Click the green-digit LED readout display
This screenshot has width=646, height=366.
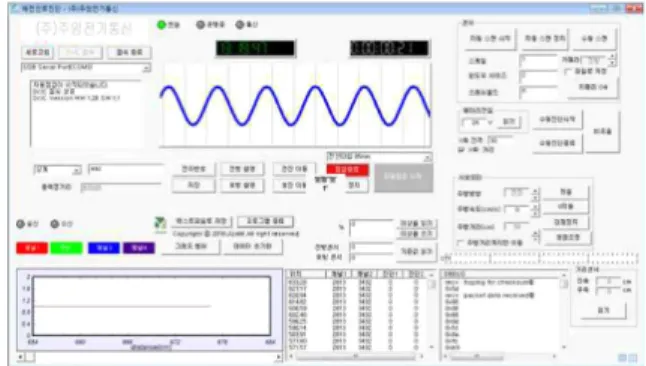[255, 48]
